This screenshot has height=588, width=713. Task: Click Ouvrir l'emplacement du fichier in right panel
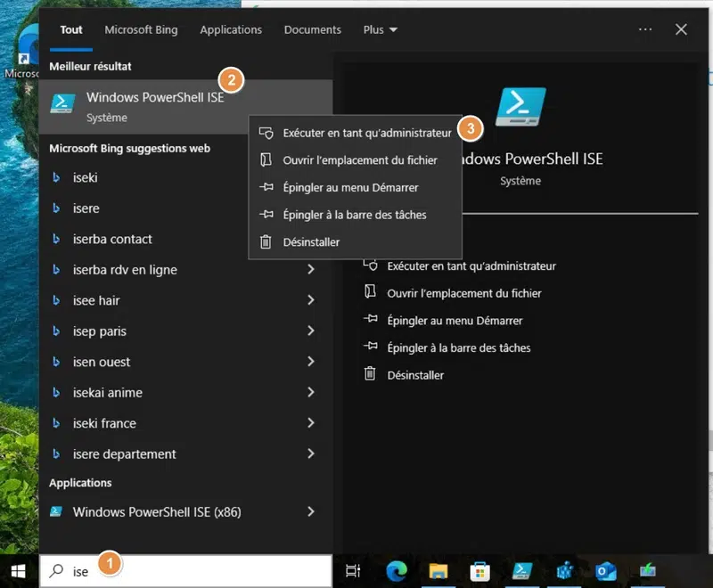[x=463, y=293]
